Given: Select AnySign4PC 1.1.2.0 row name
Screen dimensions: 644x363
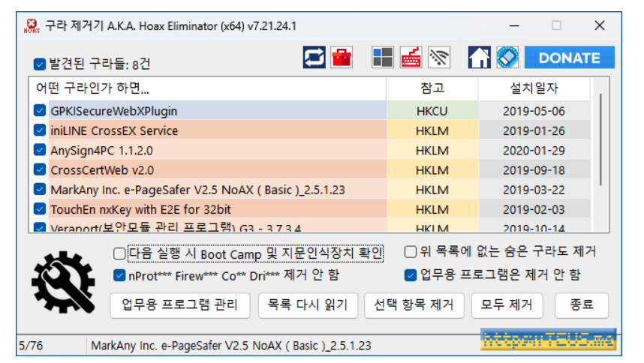Looking at the screenshot, I should click(x=101, y=151).
